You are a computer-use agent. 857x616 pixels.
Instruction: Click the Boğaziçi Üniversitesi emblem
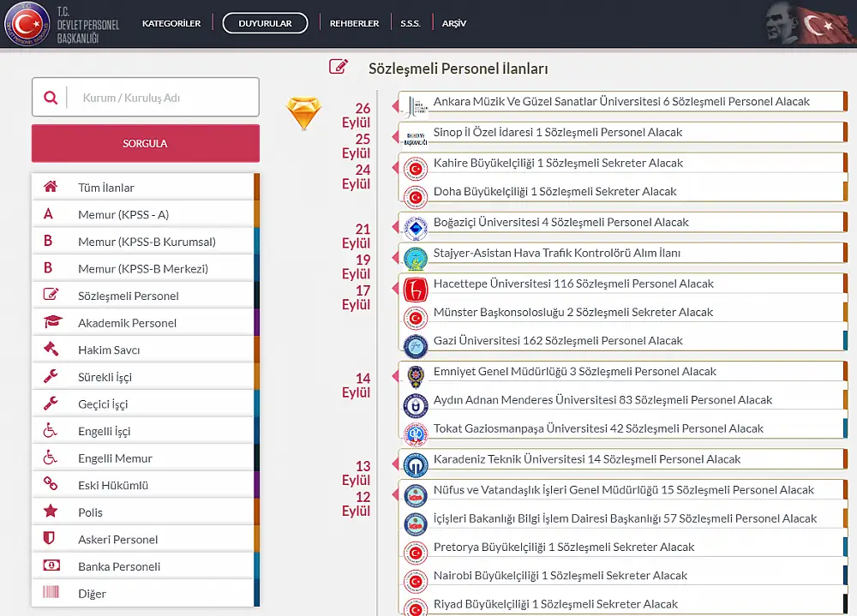[x=416, y=229]
